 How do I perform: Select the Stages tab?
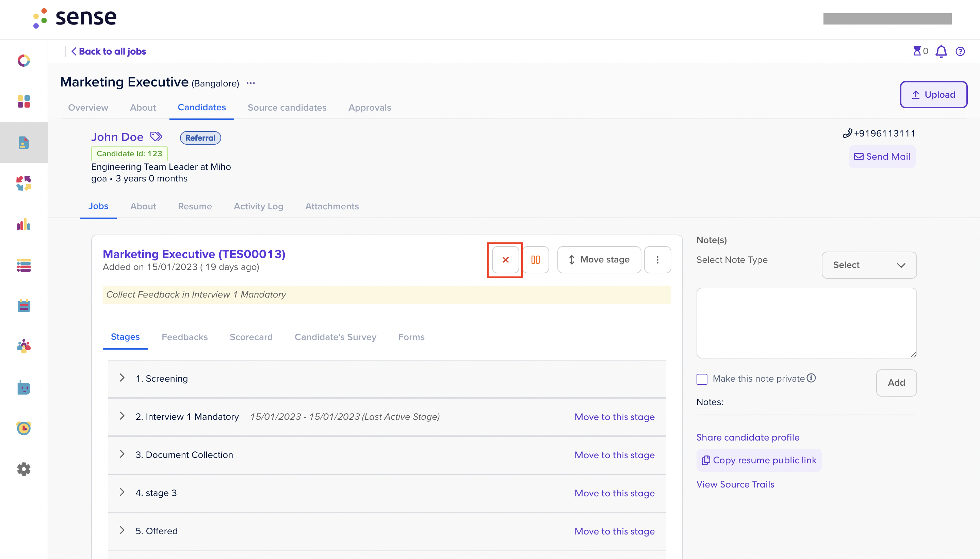click(125, 337)
